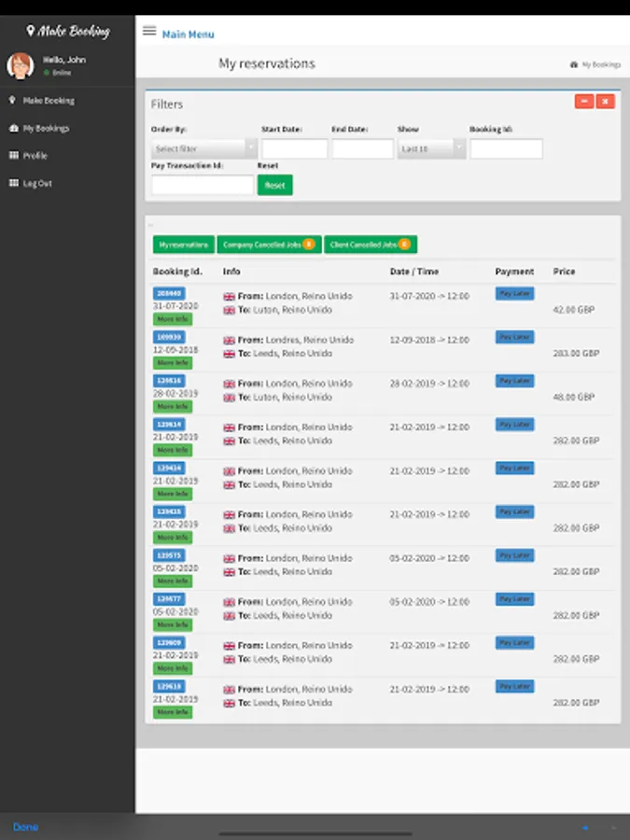Image resolution: width=630 pixels, height=840 pixels.
Task: Click the booking ID badge dated 12-09-2018
Action: [169, 337]
